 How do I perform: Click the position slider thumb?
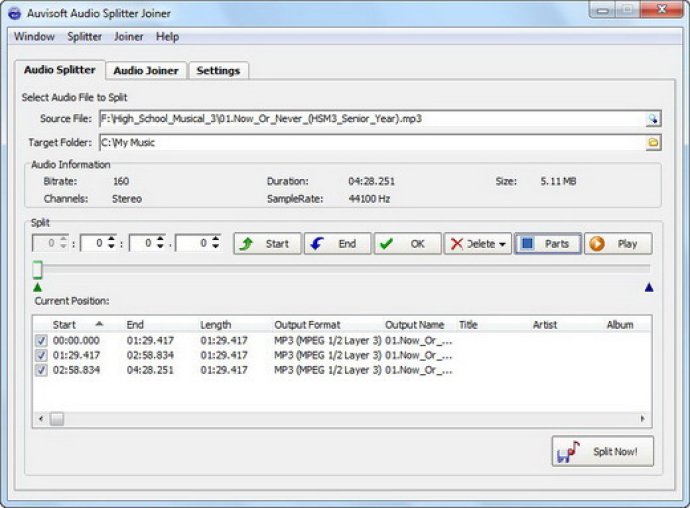[x=38, y=269]
